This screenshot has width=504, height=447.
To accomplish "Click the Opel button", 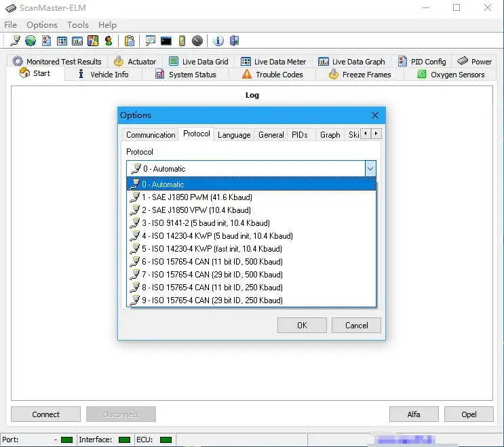I will 469,414.
